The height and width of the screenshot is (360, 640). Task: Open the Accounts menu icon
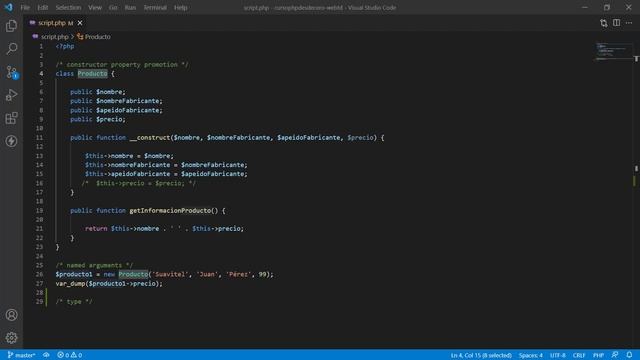(x=11, y=315)
